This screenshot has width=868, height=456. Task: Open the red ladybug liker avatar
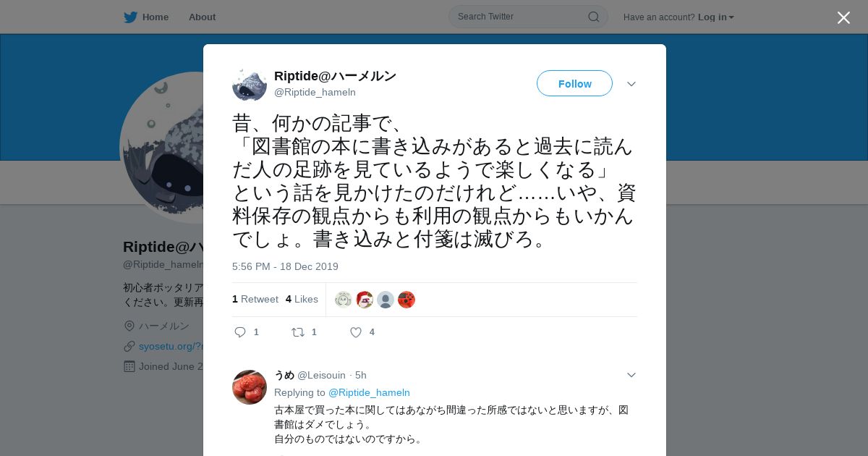tap(407, 300)
